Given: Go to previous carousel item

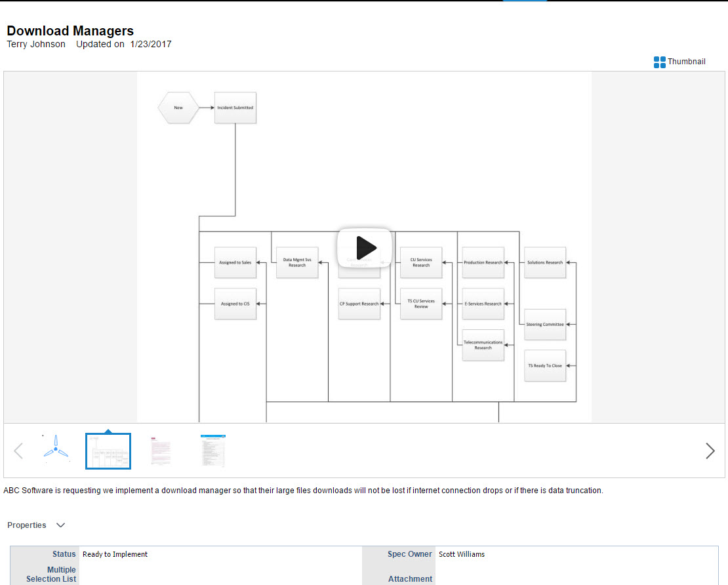Looking at the screenshot, I should click(18, 451).
